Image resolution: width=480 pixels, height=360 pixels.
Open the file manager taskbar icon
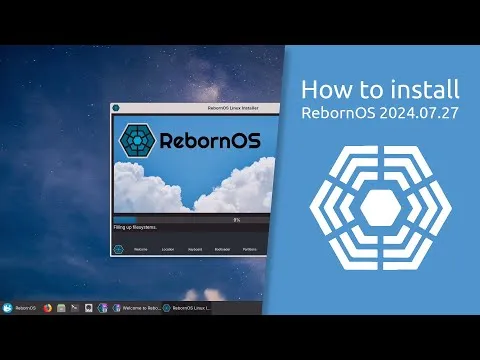pyautogui.click(x=61, y=308)
